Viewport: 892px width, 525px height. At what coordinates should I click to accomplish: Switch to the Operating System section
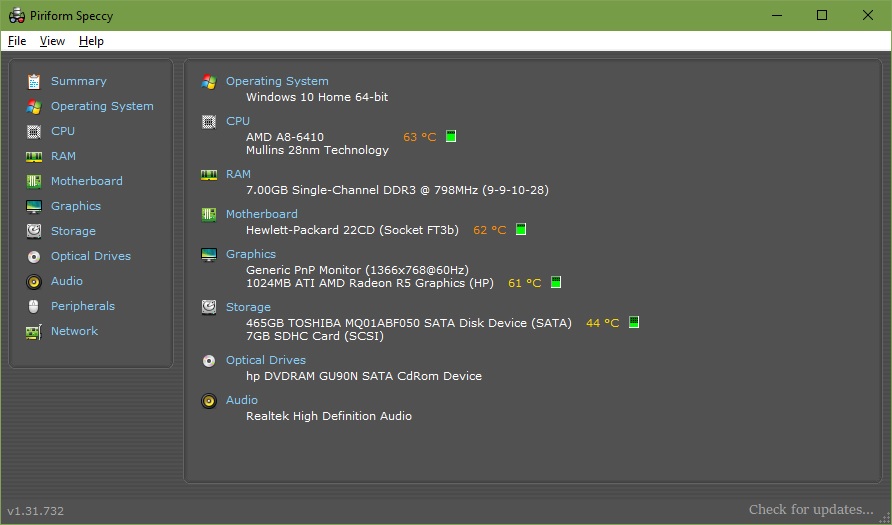[102, 106]
